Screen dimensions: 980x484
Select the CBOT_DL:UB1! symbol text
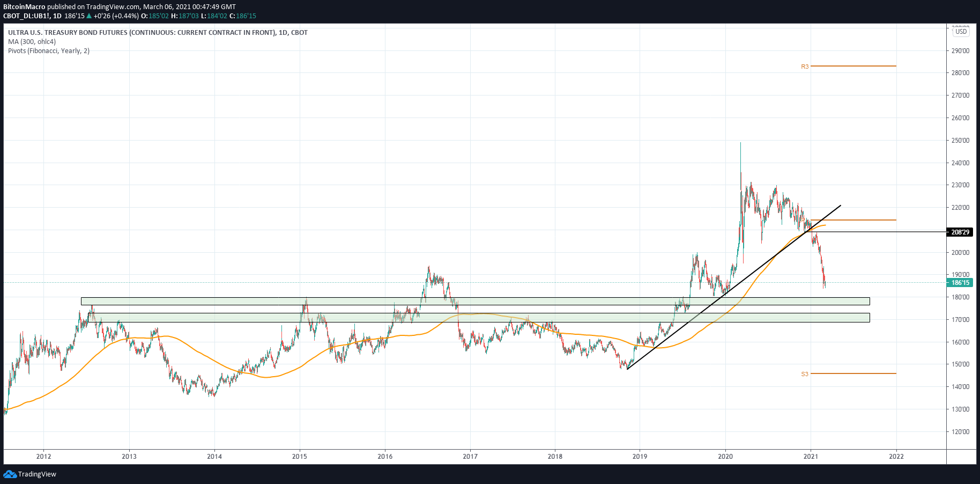27,16
